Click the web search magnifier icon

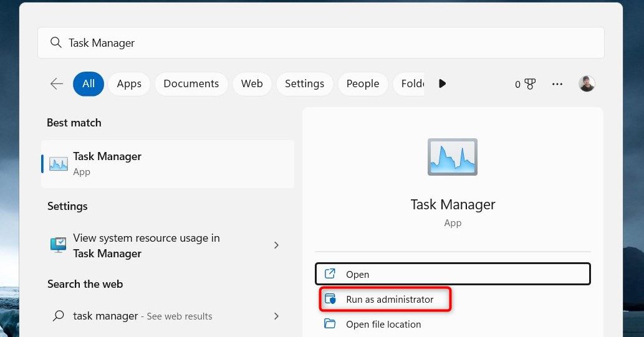click(59, 316)
